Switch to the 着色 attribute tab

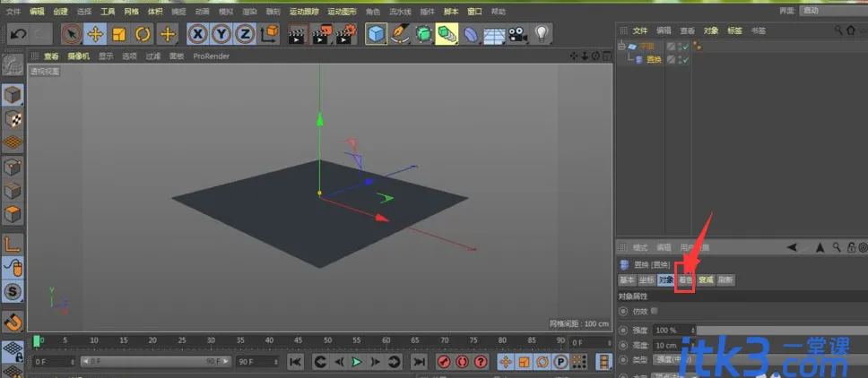coord(685,280)
